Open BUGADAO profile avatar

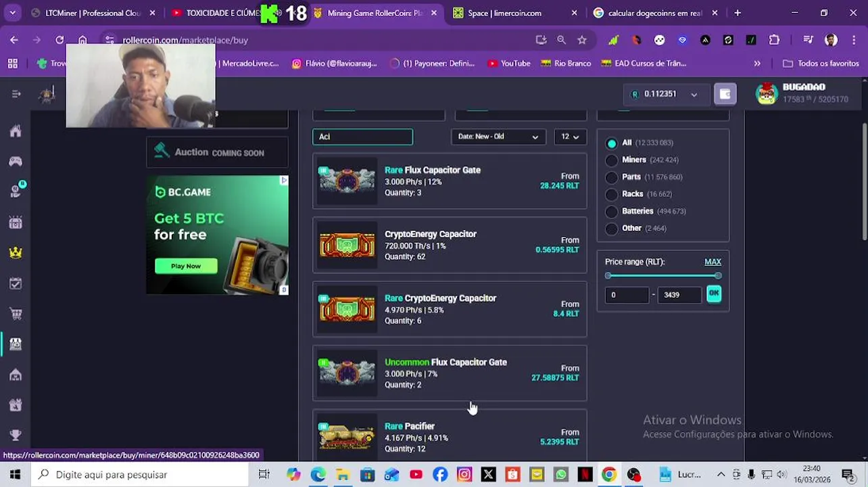[767, 94]
